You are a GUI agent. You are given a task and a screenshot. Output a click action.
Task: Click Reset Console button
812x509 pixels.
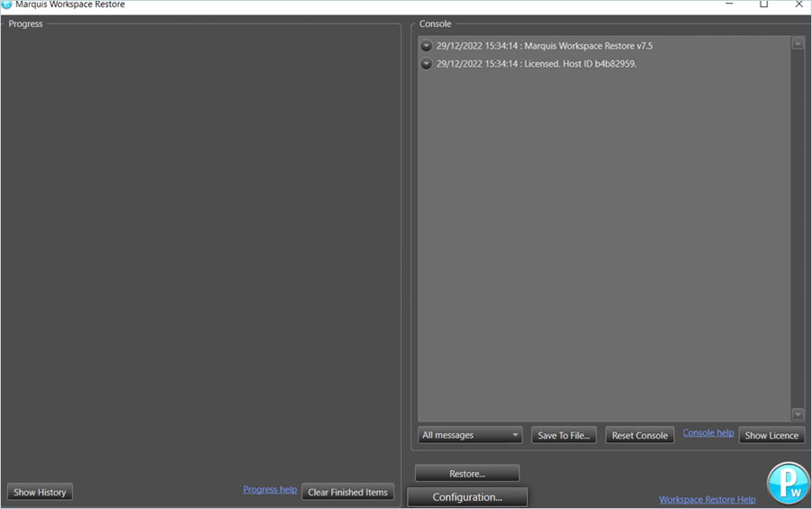tap(640, 435)
